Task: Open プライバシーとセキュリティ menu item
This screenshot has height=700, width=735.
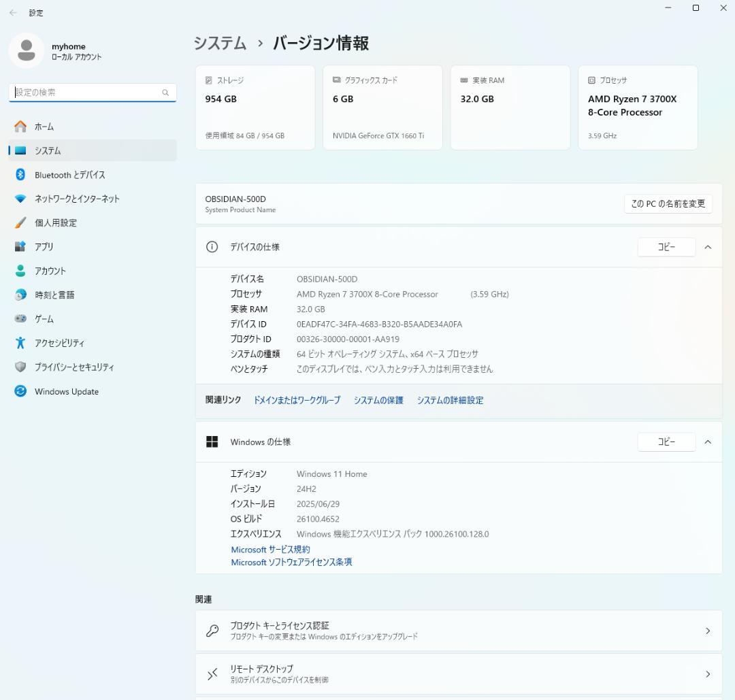Action: pos(74,367)
